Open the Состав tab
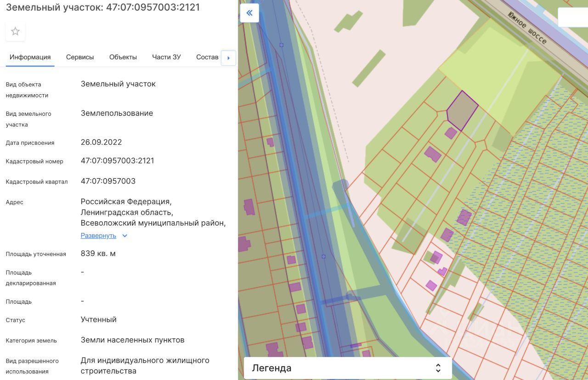588x380 pixels. coord(207,57)
